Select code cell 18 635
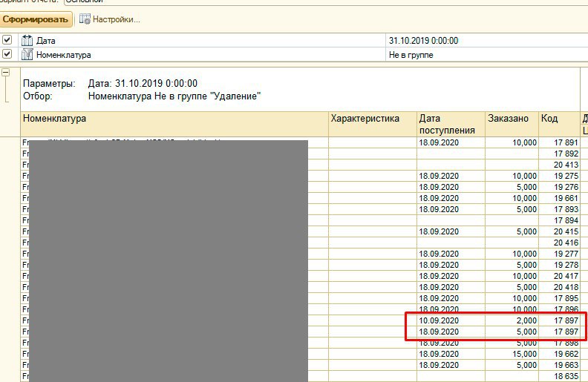This screenshot has width=588, height=382. 559,376
